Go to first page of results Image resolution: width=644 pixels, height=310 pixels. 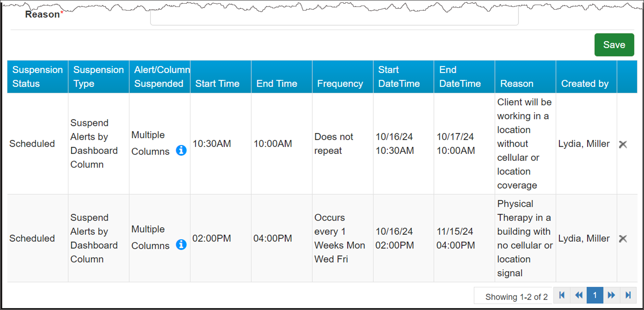click(562, 296)
